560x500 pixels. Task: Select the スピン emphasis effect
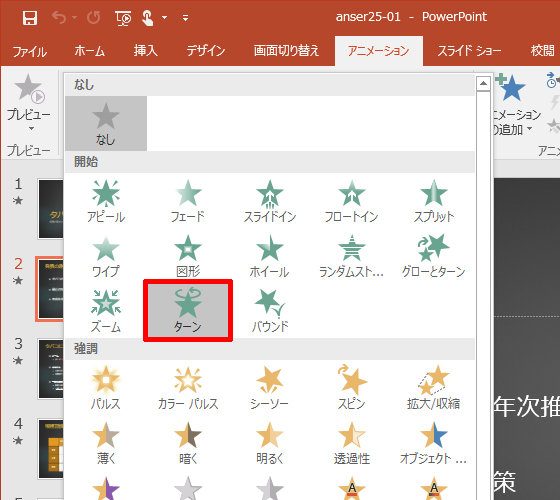point(352,388)
